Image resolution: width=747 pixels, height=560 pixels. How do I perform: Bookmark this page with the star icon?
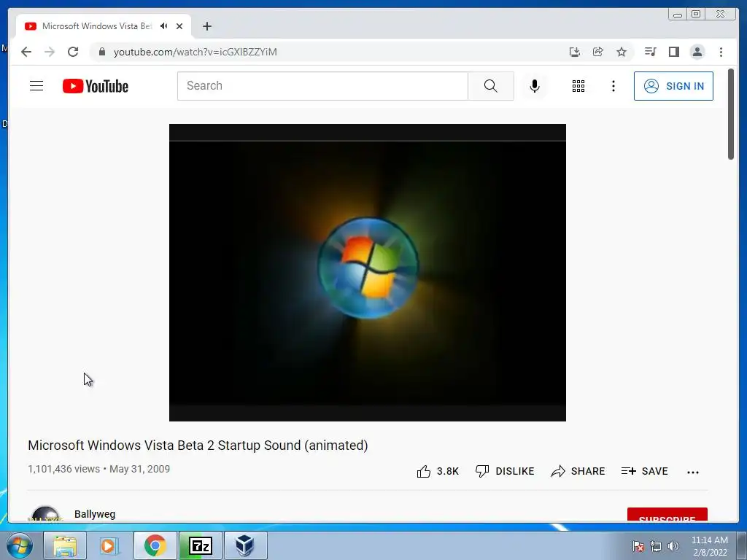622,52
